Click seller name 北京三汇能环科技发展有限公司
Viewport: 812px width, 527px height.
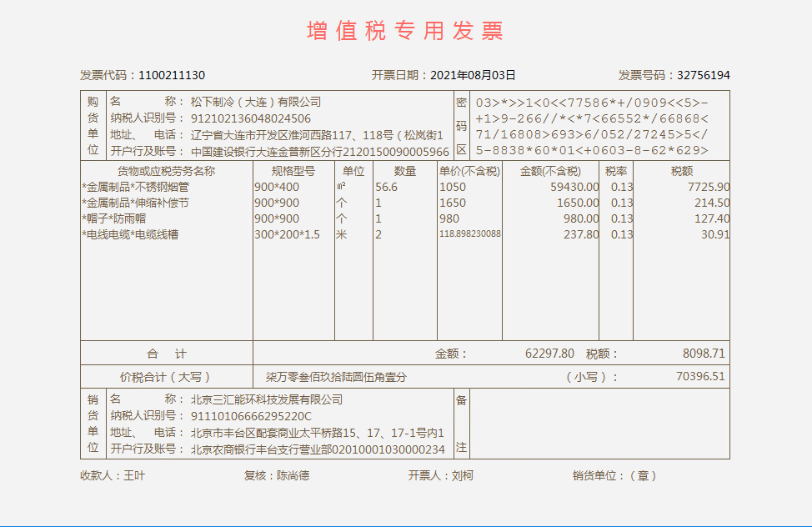click(x=267, y=399)
